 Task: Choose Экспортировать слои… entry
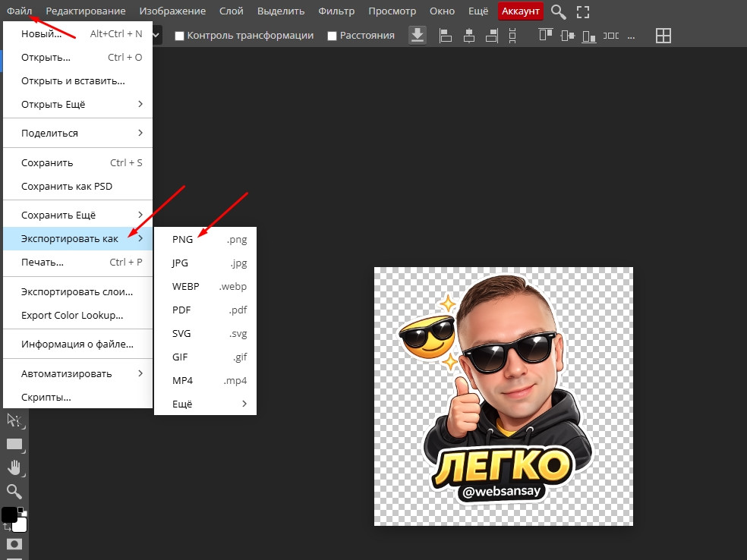coord(77,291)
